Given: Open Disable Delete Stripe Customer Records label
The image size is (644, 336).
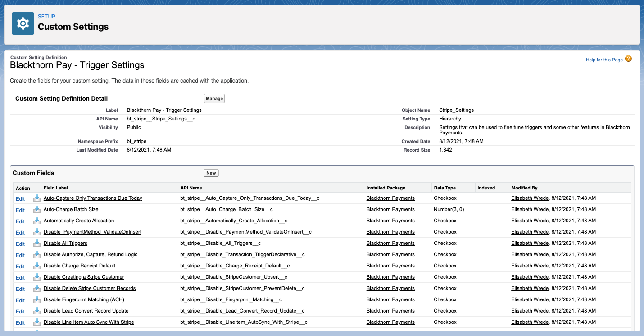Looking at the screenshot, I should tap(90, 288).
